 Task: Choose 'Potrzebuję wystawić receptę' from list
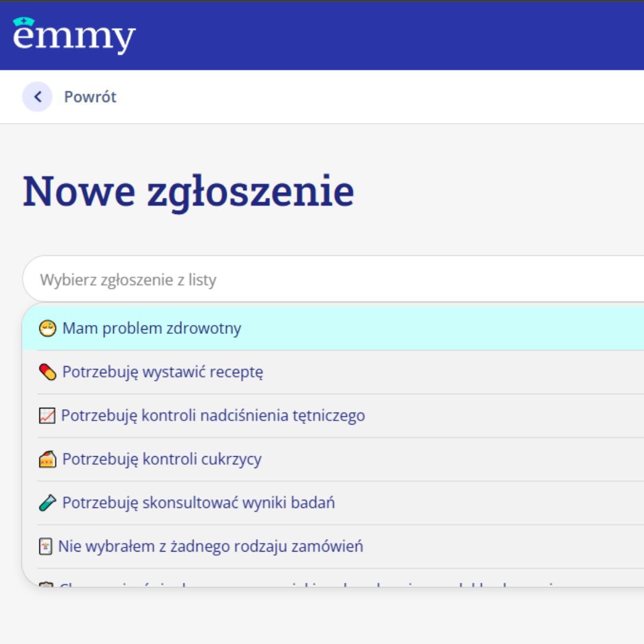(x=163, y=372)
